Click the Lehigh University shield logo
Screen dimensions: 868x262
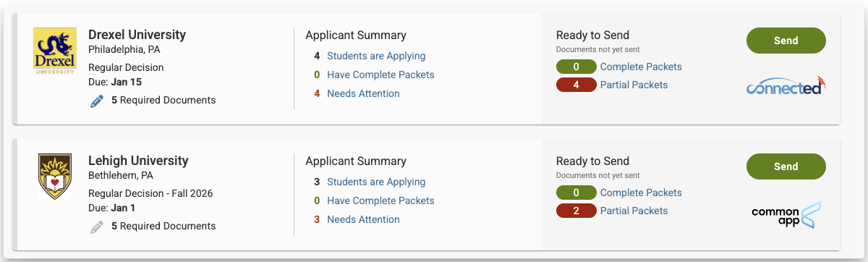(55, 177)
